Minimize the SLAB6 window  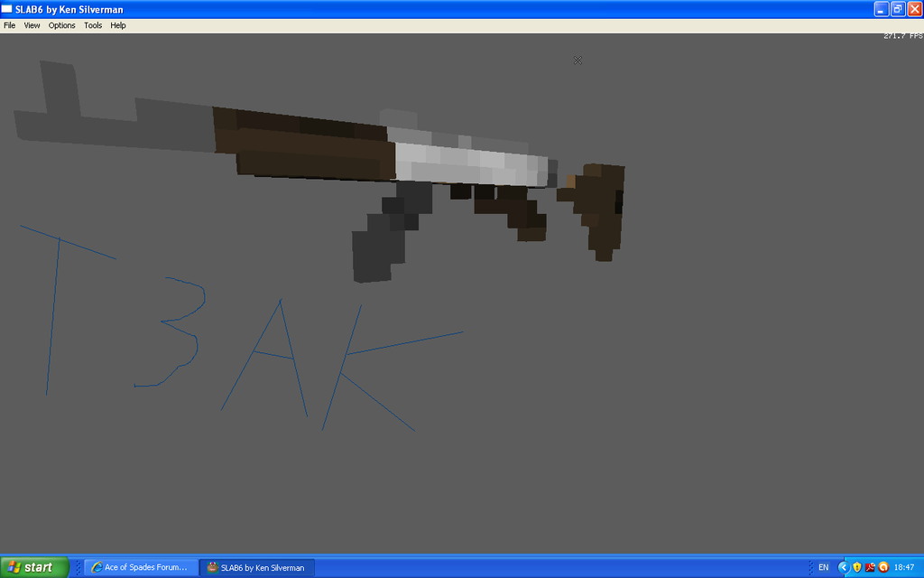coord(880,8)
